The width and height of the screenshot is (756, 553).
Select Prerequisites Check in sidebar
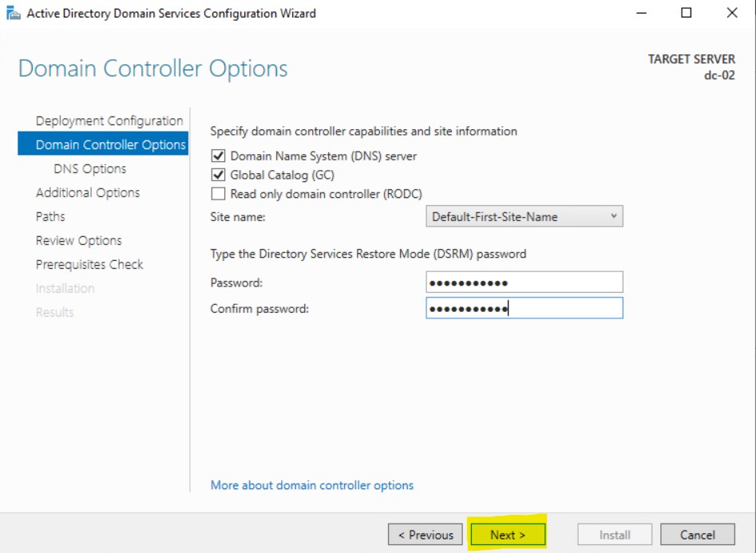point(89,264)
